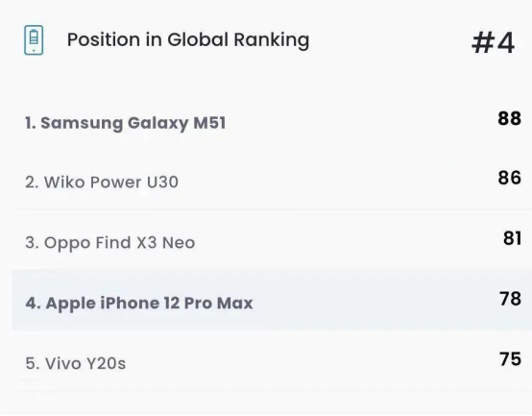Click the rank number 1. before Samsung
Screen dimensions: 532x416
point(31,123)
